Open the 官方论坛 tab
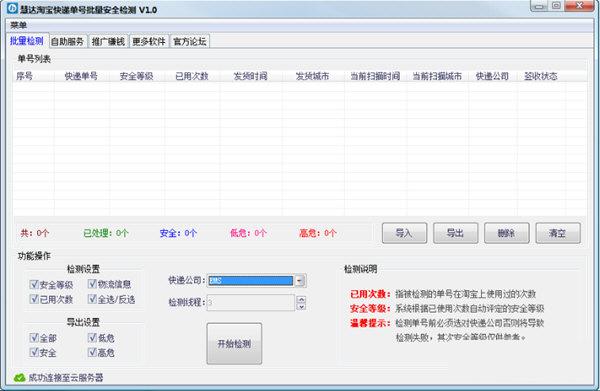The image size is (600, 391). (x=190, y=41)
